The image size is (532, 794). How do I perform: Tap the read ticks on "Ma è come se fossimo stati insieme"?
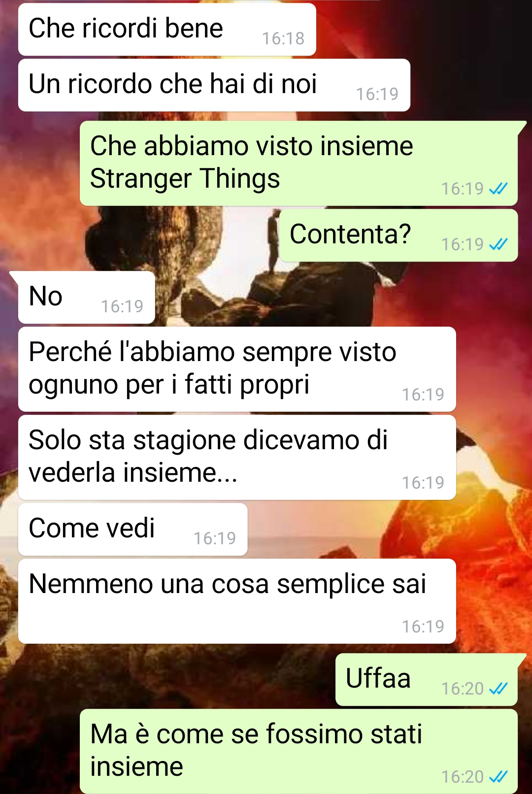coord(498,777)
